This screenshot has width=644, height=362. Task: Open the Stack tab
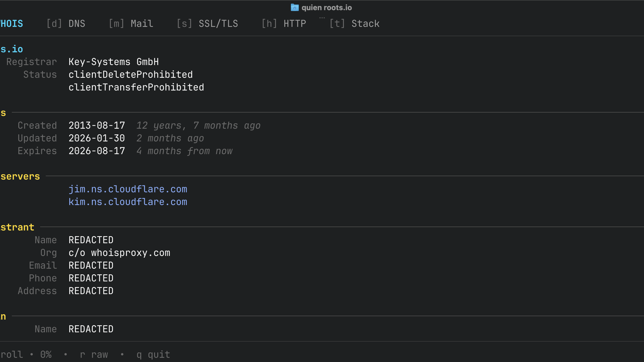click(x=355, y=23)
